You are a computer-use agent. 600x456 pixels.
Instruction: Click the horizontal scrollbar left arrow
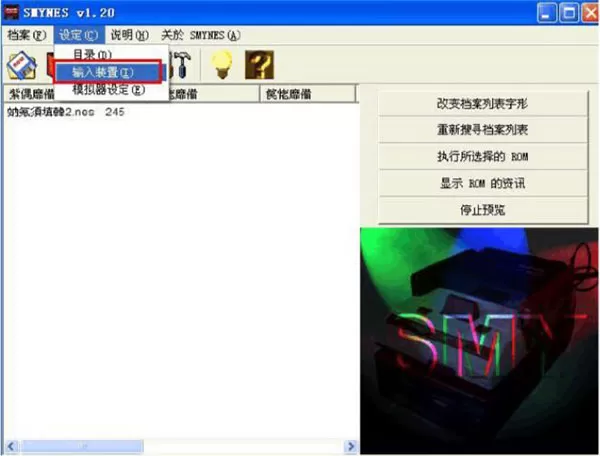11,446
